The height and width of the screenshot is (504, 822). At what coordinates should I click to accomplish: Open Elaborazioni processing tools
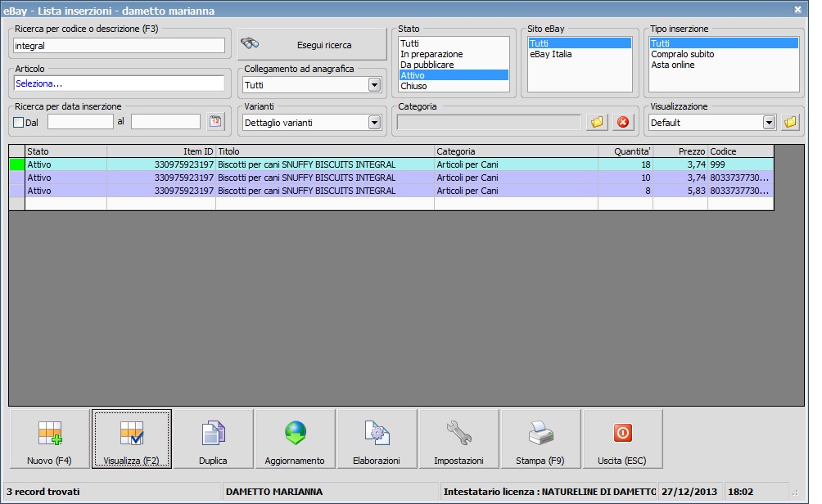[x=377, y=439]
